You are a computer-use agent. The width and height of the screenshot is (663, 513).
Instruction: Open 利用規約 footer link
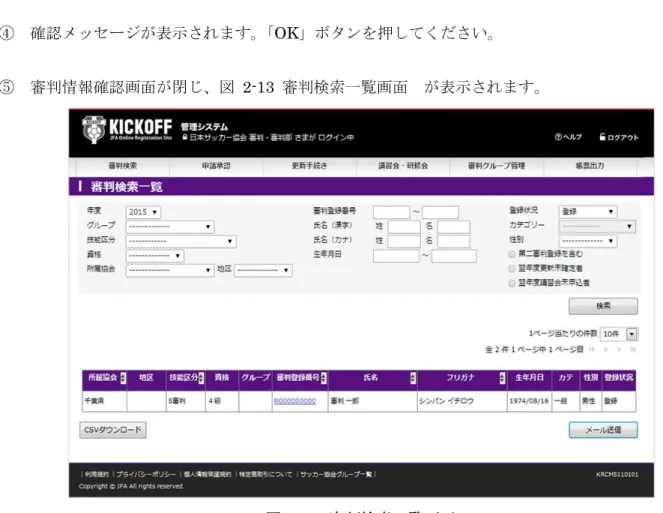97,475
